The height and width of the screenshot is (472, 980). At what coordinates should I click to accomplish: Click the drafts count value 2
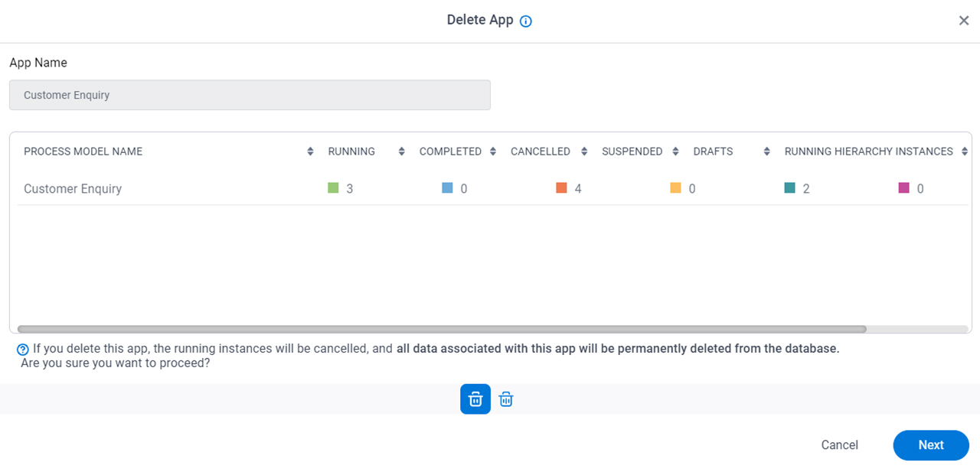tap(806, 188)
